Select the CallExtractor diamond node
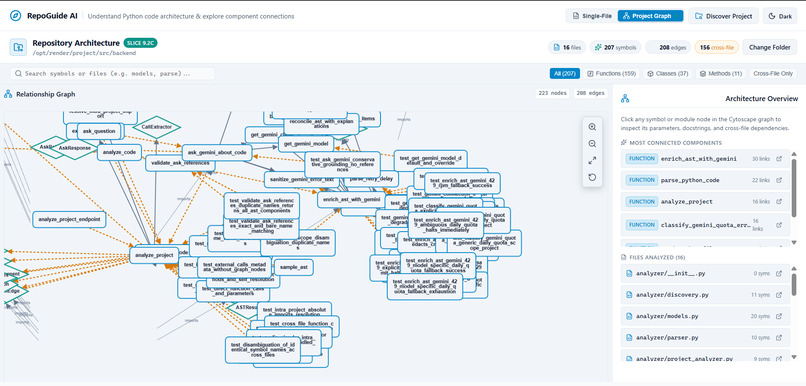 point(156,126)
